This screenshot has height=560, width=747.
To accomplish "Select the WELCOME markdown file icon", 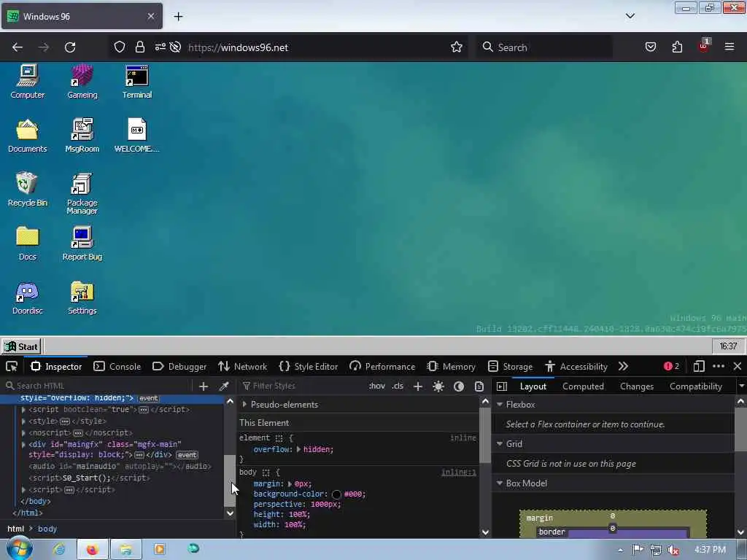I will coord(136,136).
